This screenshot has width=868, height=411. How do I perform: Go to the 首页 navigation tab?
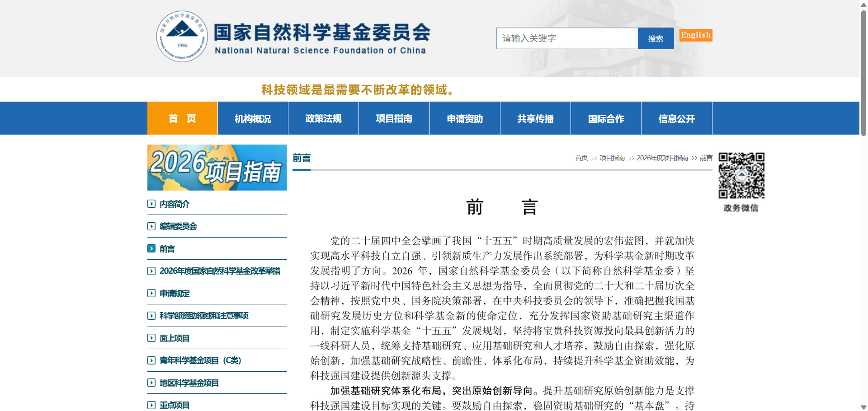pyautogui.click(x=182, y=118)
